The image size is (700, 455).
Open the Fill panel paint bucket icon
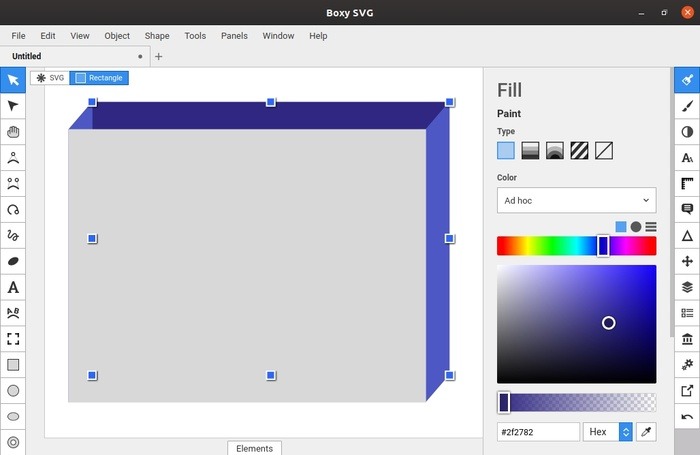pos(687,80)
